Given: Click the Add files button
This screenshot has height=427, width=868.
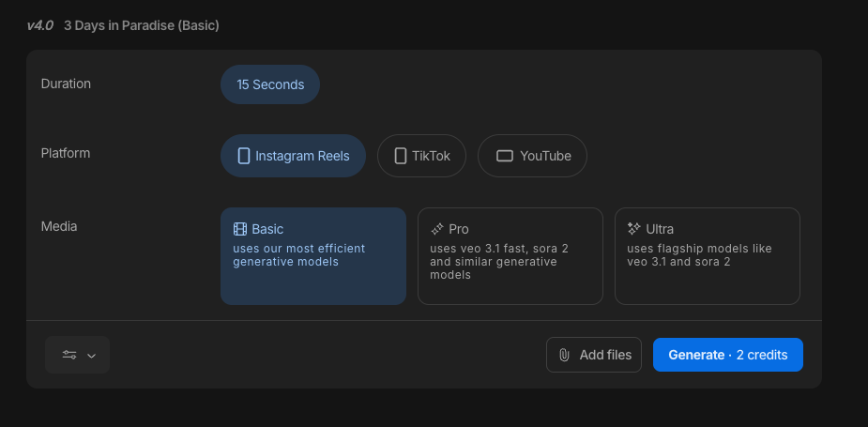Looking at the screenshot, I should point(594,355).
